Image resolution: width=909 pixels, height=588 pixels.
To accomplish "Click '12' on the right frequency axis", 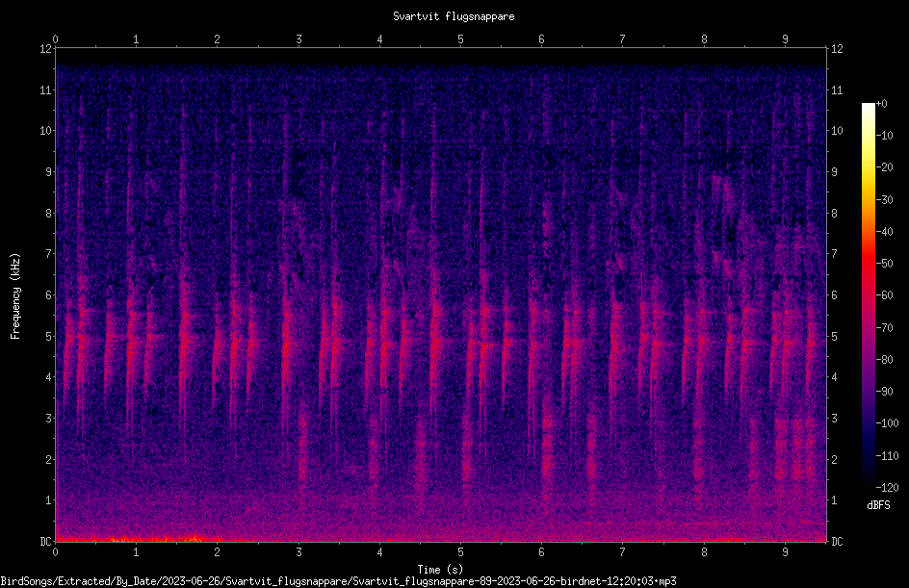I will tap(837, 49).
